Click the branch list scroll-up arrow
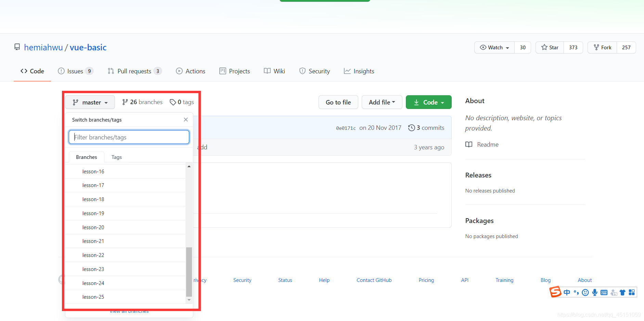 pyautogui.click(x=189, y=166)
